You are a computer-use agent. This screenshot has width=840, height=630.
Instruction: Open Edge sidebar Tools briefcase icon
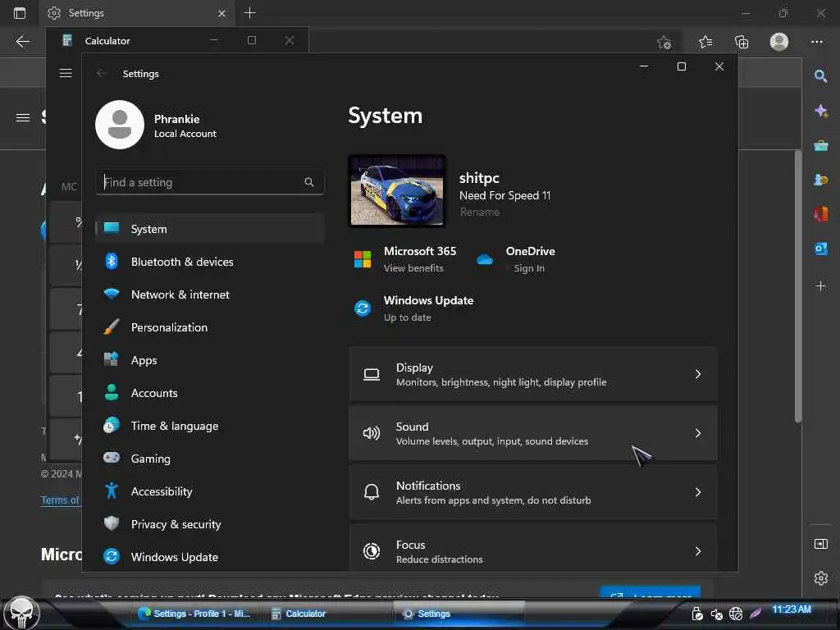pyautogui.click(x=820, y=145)
